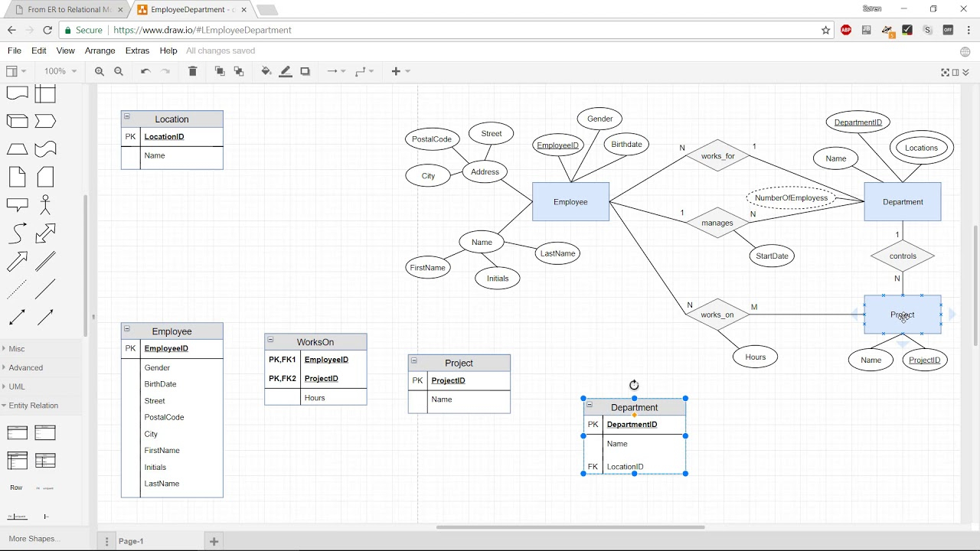Select the actor stick-figure shape
This screenshot has height=551, width=980.
click(x=45, y=204)
